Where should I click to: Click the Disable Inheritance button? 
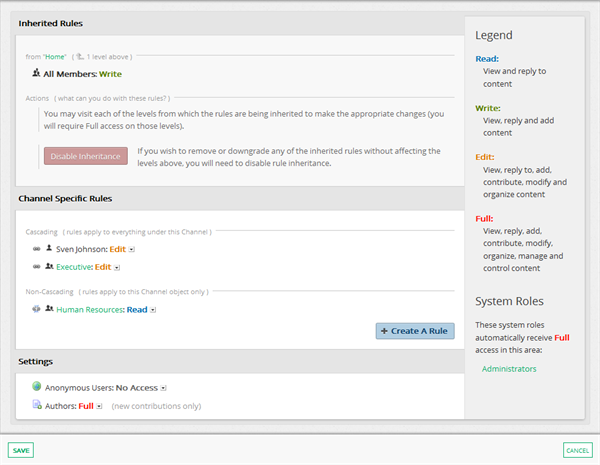(x=86, y=156)
